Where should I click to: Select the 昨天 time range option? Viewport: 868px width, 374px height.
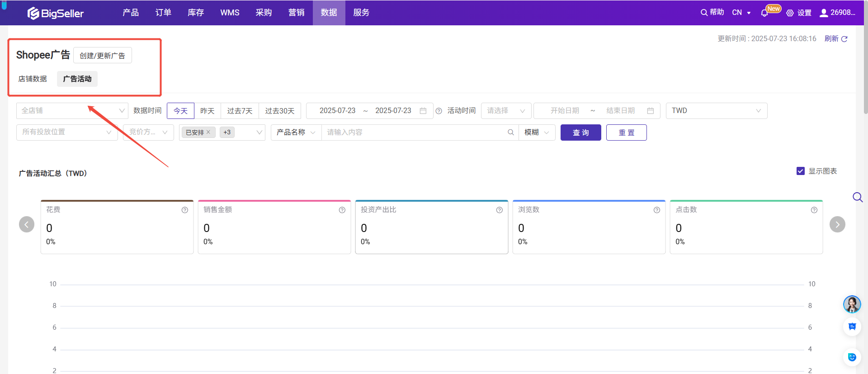pos(207,111)
